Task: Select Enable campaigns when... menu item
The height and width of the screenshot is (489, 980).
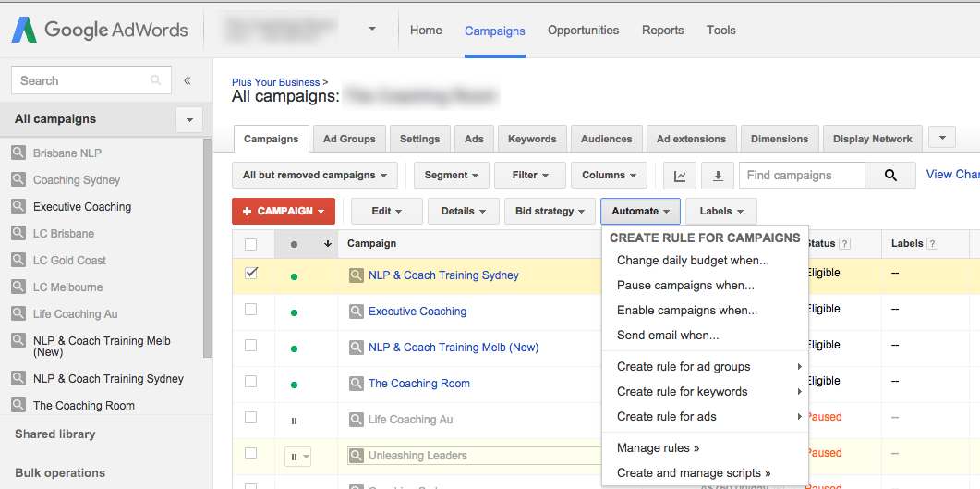Action: click(705, 311)
